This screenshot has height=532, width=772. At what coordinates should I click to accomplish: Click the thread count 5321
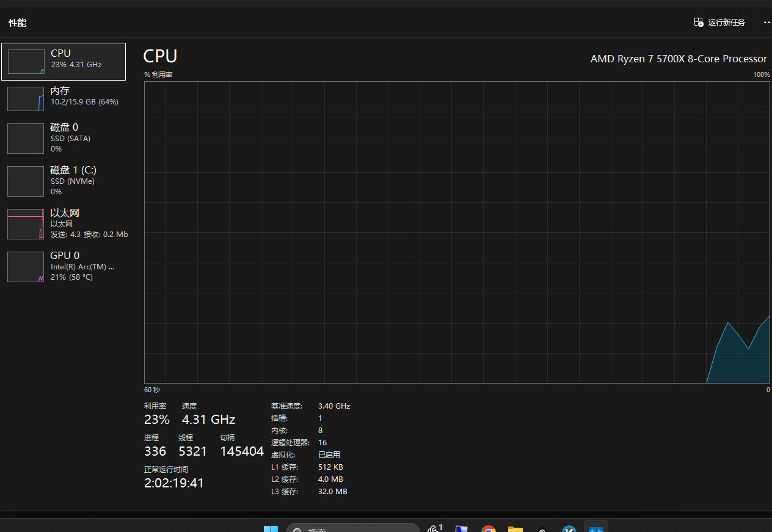(193, 451)
